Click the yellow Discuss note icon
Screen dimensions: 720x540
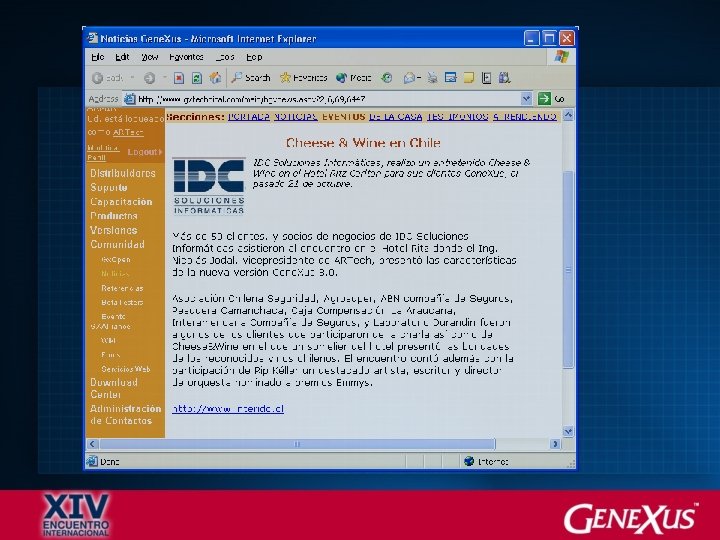point(468,78)
